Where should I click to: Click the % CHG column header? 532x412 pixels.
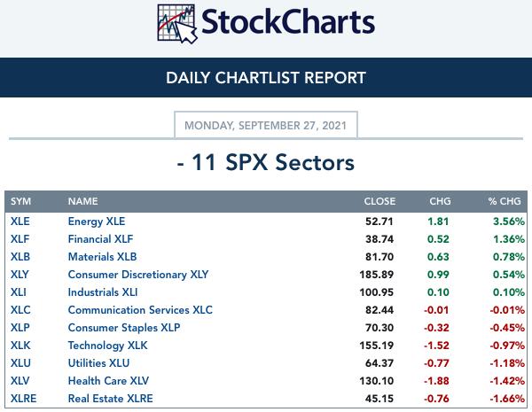(505, 201)
